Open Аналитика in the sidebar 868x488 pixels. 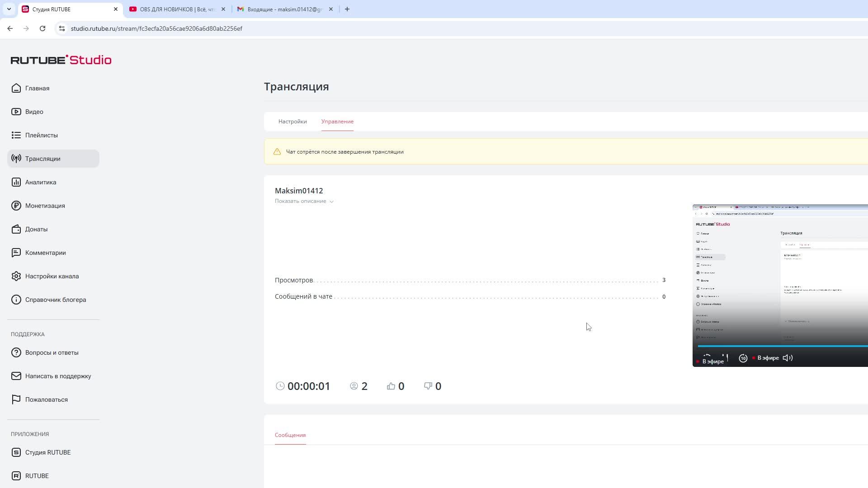coord(53,182)
